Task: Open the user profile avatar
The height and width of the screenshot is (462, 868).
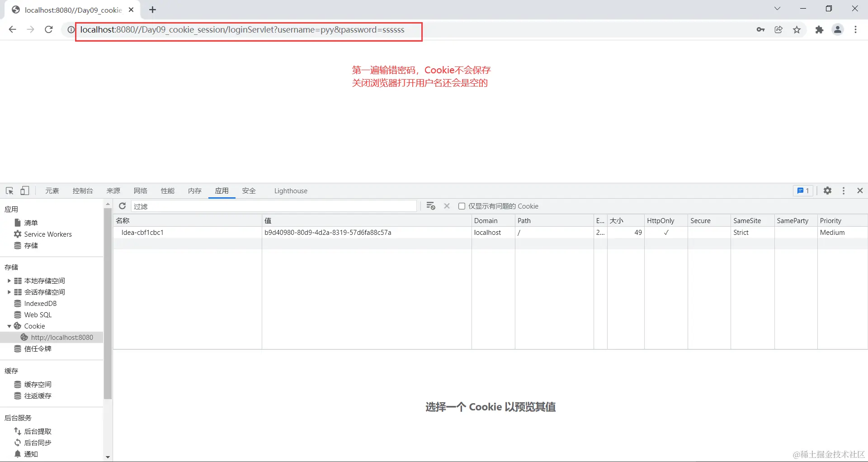Action: coord(838,29)
